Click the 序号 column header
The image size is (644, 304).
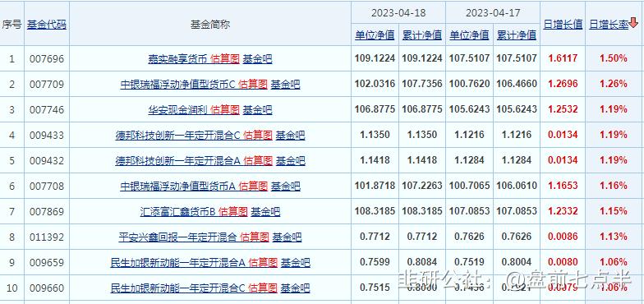point(11,25)
